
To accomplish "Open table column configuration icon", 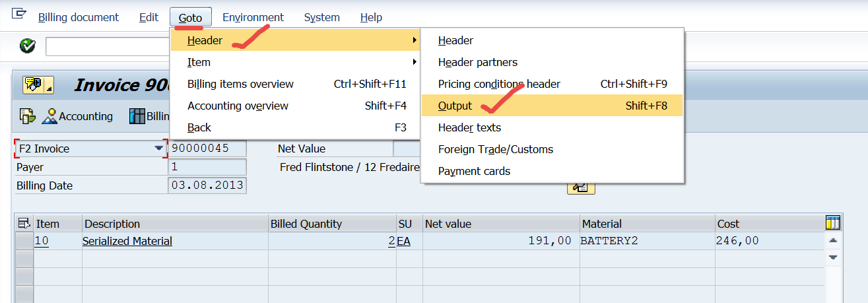I will pyautogui.click(x=833, y=223).
